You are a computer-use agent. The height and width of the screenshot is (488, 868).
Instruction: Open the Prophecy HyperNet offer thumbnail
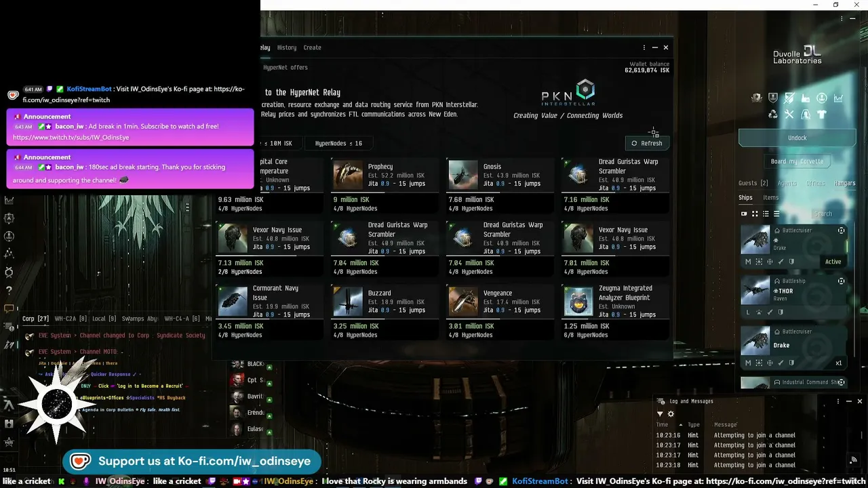[348, 176]
